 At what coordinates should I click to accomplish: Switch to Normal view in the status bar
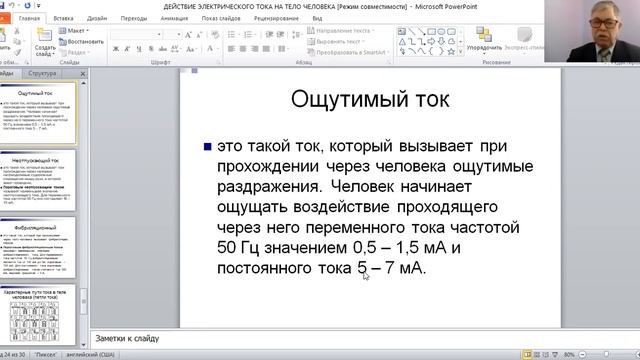[527, 355]
